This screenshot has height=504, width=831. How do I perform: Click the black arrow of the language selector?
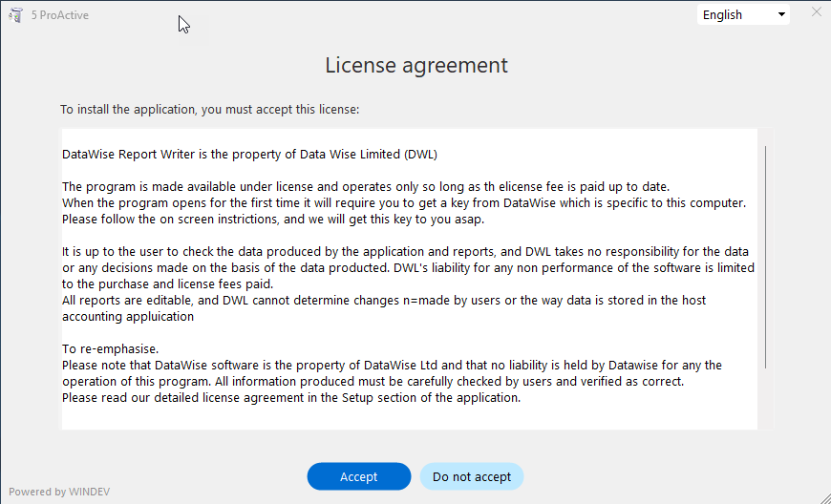(781, 15)
